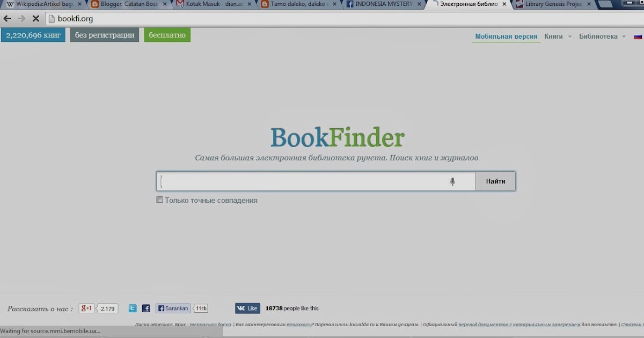Image resolution: width=644 pixels, height=338 pixels.
Task: Switch to Wikipedia:Artikel tab
Action: 45,4
